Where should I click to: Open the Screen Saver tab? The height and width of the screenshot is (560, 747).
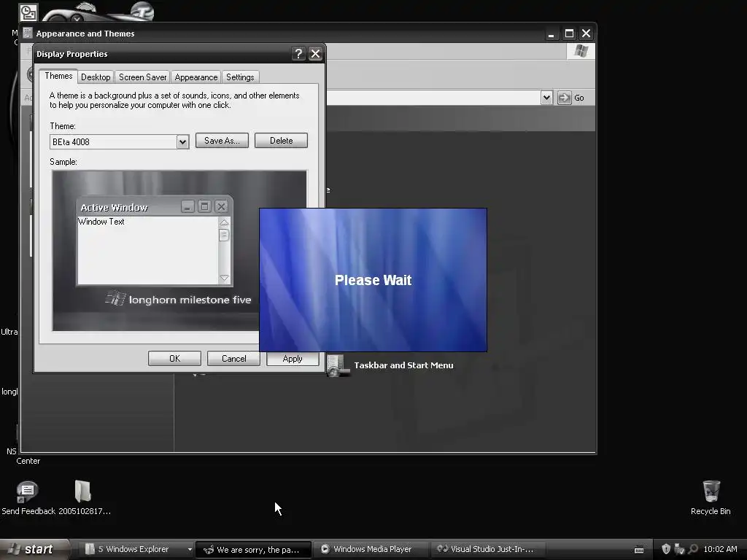click(x=142, y=77)
